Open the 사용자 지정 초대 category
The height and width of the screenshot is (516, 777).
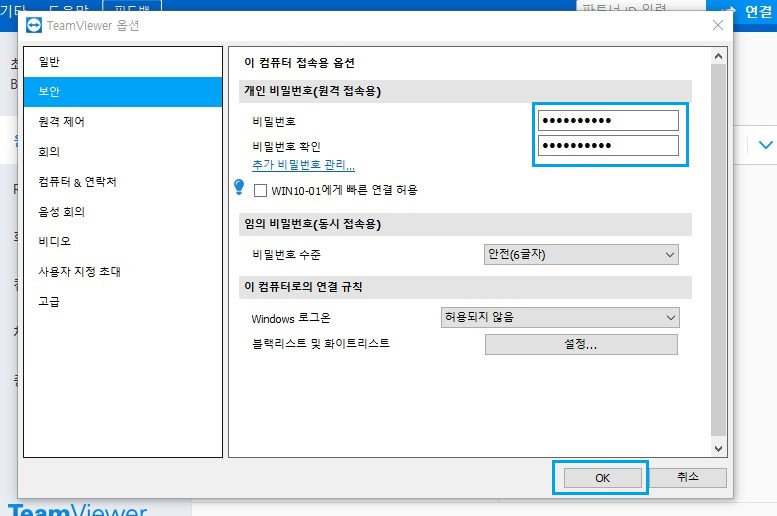point(123,272)
